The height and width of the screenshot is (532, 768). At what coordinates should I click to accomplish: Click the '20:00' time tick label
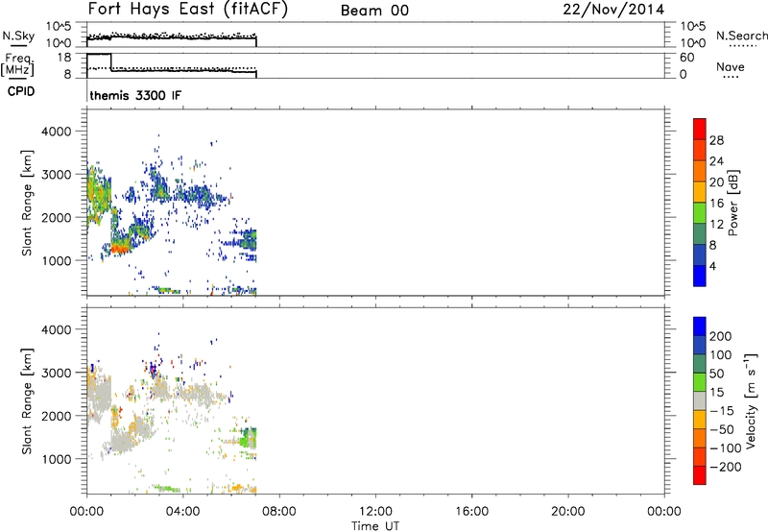[x=567, y=512]
